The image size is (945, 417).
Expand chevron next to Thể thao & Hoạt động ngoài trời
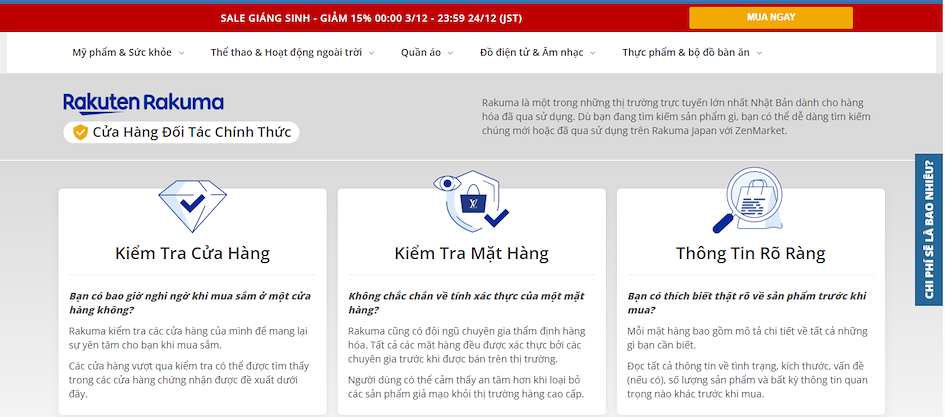tap(371, 53)
